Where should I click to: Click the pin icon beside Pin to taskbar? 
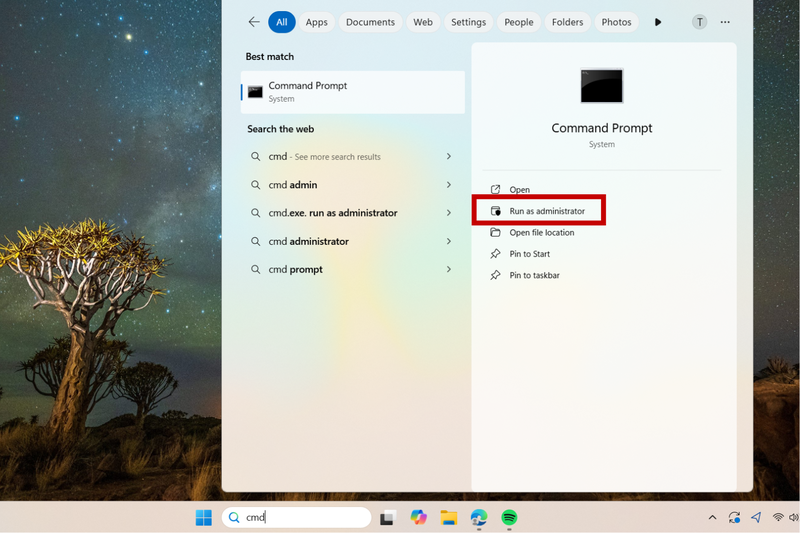pyautogui.click(x=495, y=275)
